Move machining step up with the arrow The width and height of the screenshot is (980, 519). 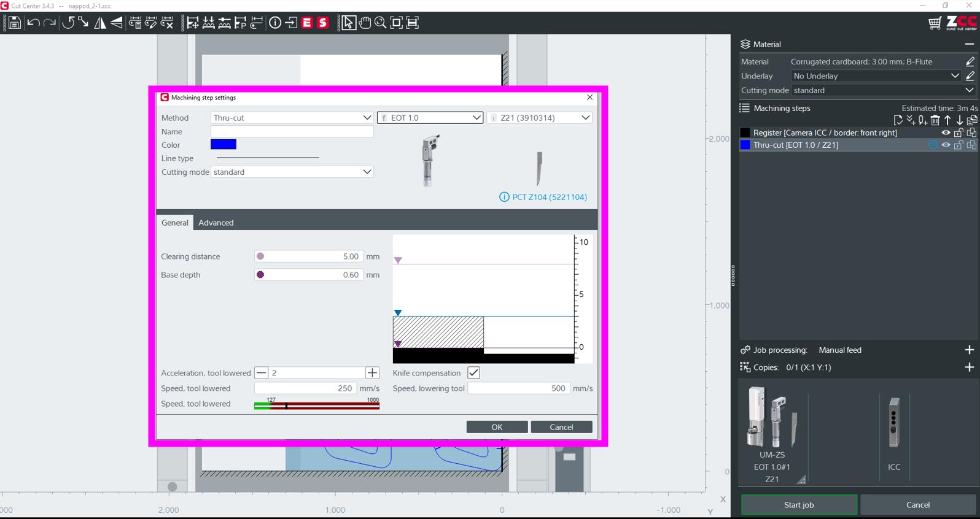947,120
